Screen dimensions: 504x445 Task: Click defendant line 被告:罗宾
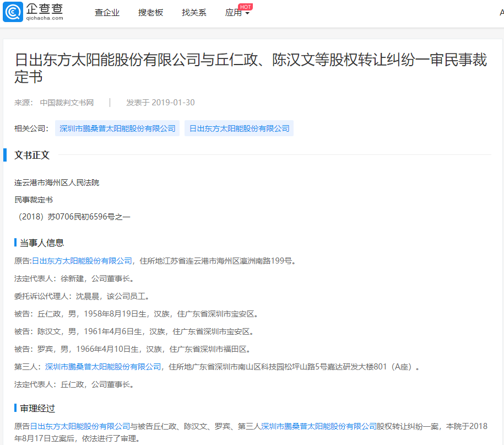[x=132, y=349]
